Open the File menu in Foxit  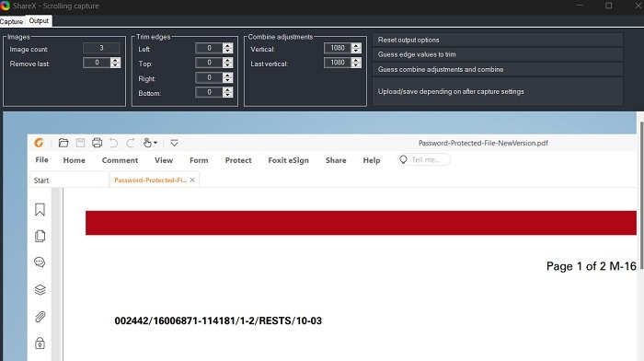coord(41,159)
